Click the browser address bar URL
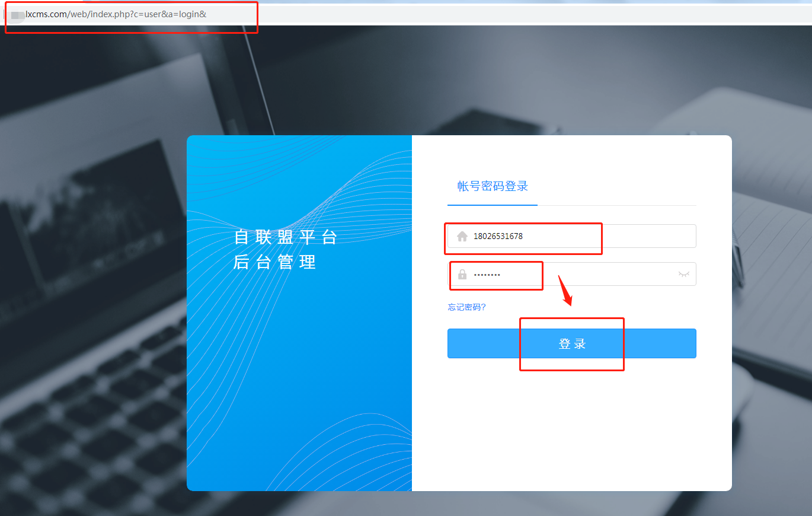Image resolution: width=812 pixels, height=516 pixels. [116, 14]
